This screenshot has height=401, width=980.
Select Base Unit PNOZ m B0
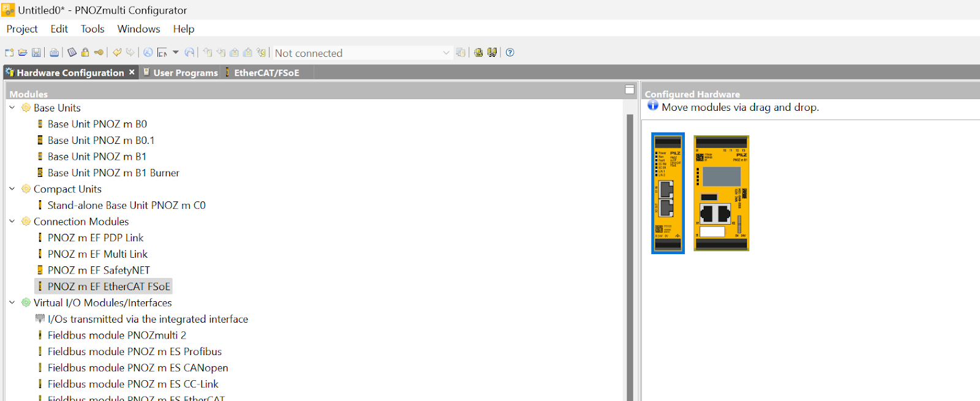point(97,124)
